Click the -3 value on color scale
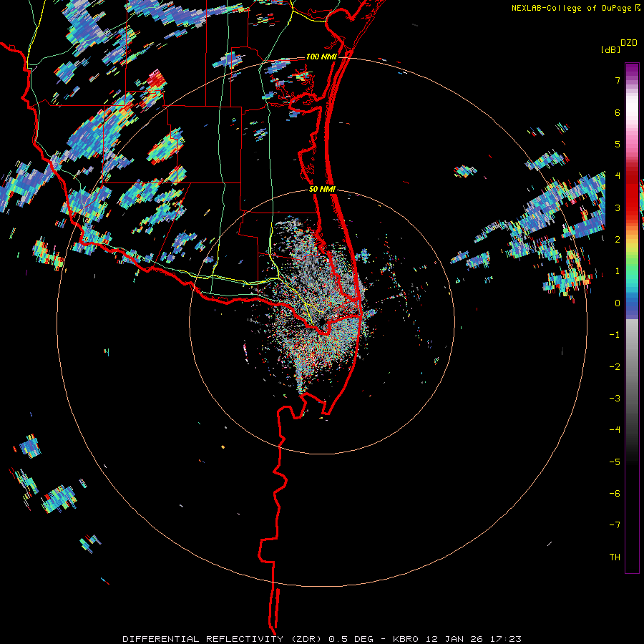The width and height of the screenshot is (644, 644). point(615,399)
